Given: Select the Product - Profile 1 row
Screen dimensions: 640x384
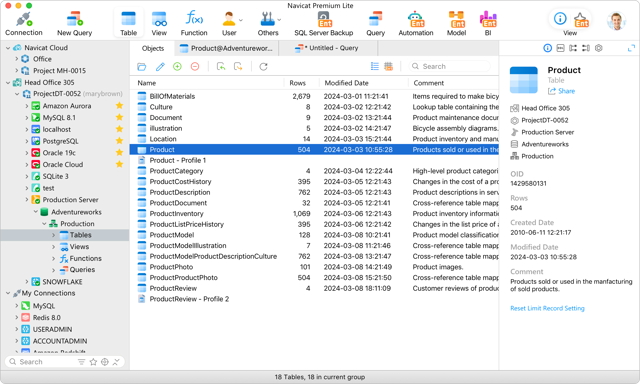Looking at the screenshot, I should point(314,160).
